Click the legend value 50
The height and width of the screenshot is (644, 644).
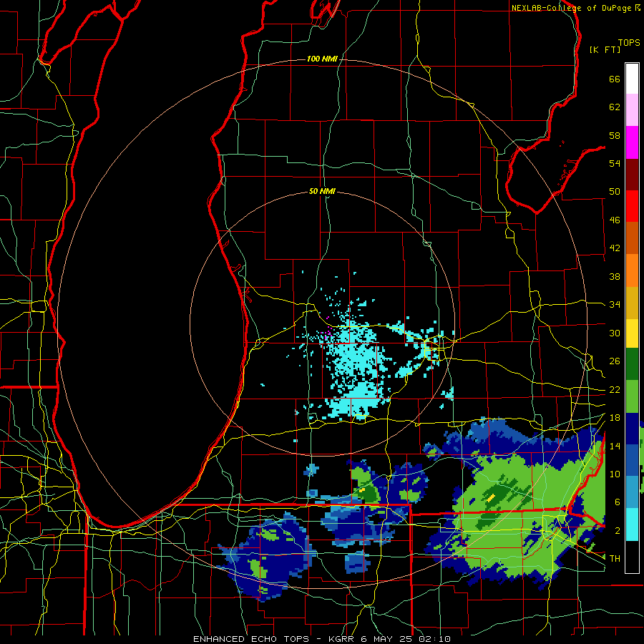pos(615,192)
